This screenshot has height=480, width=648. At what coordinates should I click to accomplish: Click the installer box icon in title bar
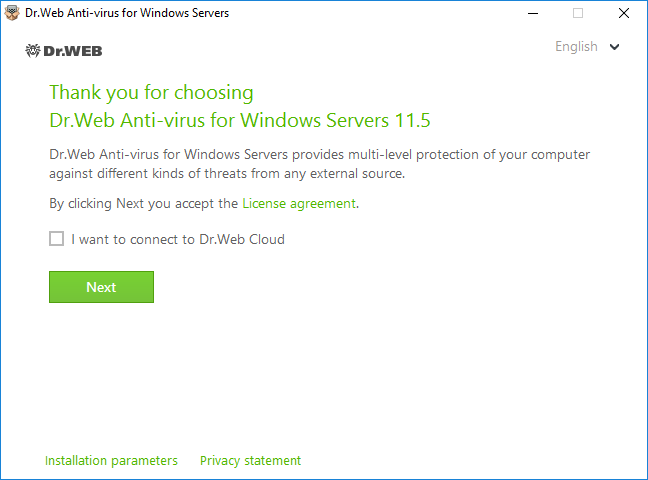pyautogui.click(x=12, y=13)
